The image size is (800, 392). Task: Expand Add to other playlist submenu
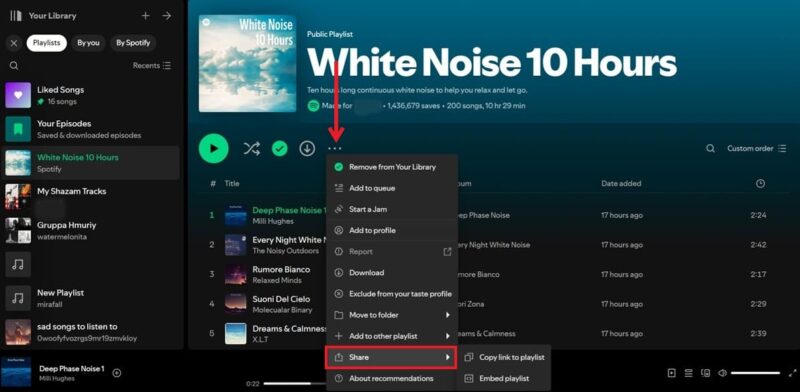click(x=392, y=336)
